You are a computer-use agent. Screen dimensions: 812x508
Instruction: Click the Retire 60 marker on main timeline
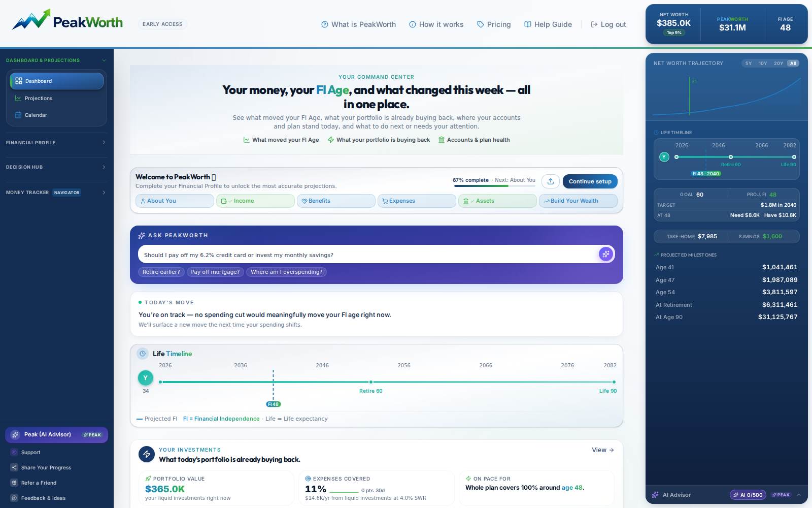(x=371, y=382)
